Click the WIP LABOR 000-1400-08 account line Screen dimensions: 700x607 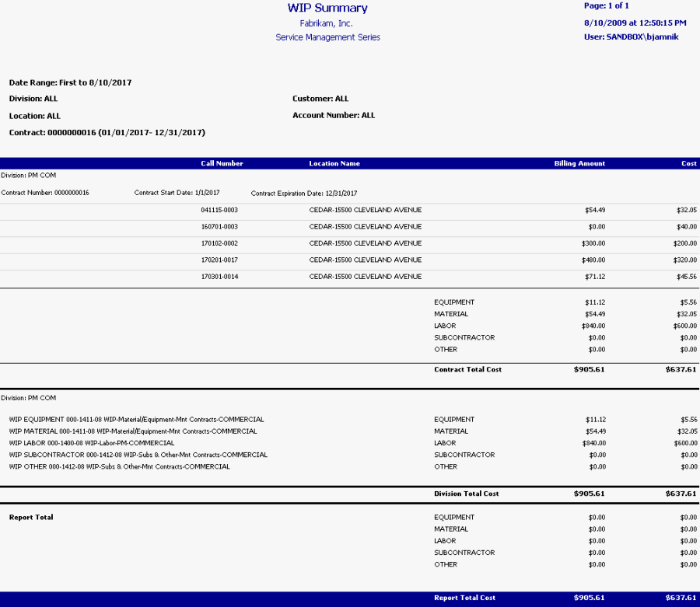click(92, 443)
